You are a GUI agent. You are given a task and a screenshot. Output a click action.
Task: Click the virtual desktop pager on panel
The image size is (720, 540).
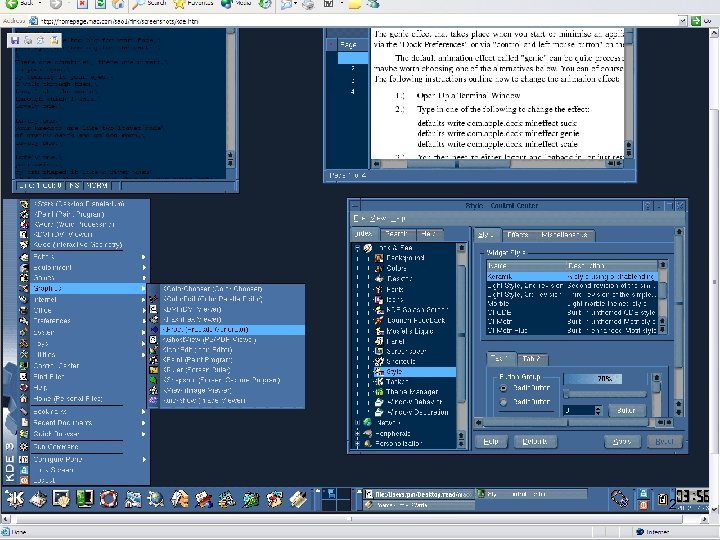(336, 500)
